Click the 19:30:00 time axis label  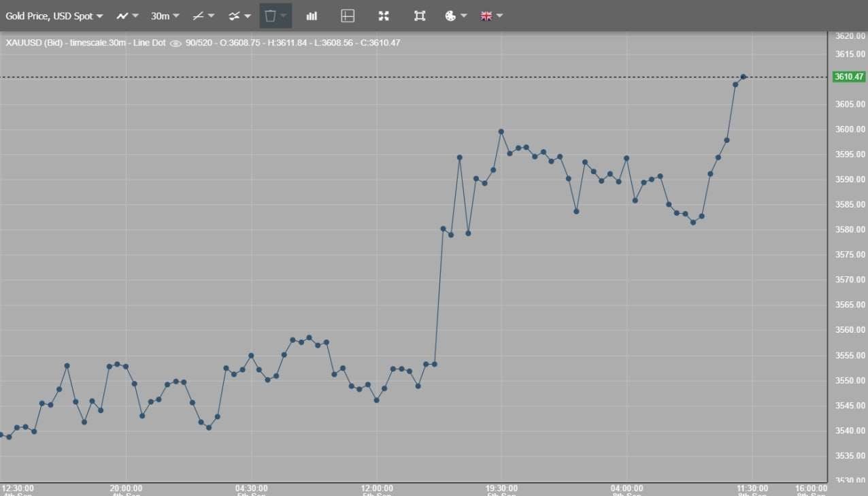(x=501, y=488)
